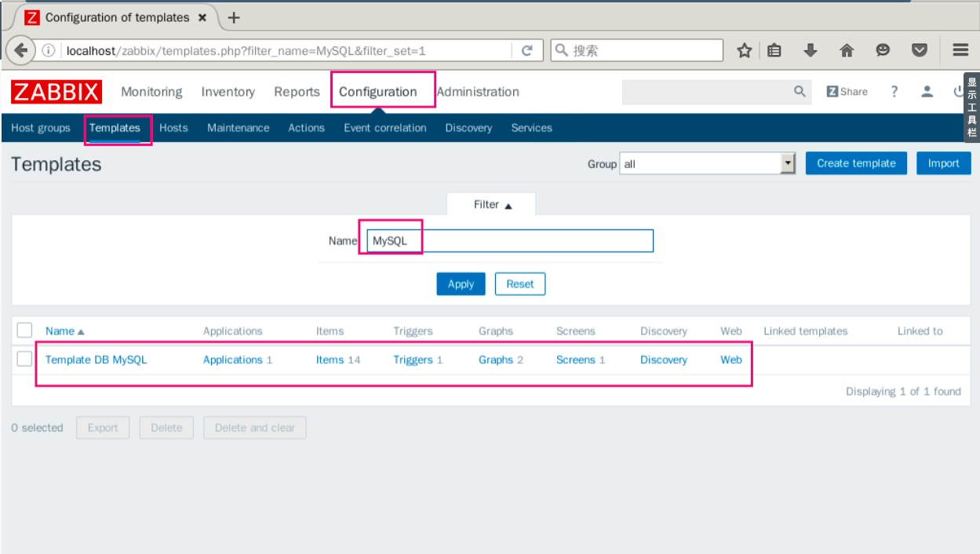
Task: Click the Apply filter button
Action: point(461,284)
